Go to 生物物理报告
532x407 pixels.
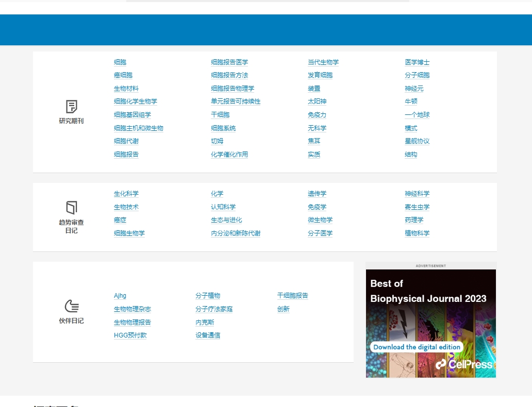[132, 322]
